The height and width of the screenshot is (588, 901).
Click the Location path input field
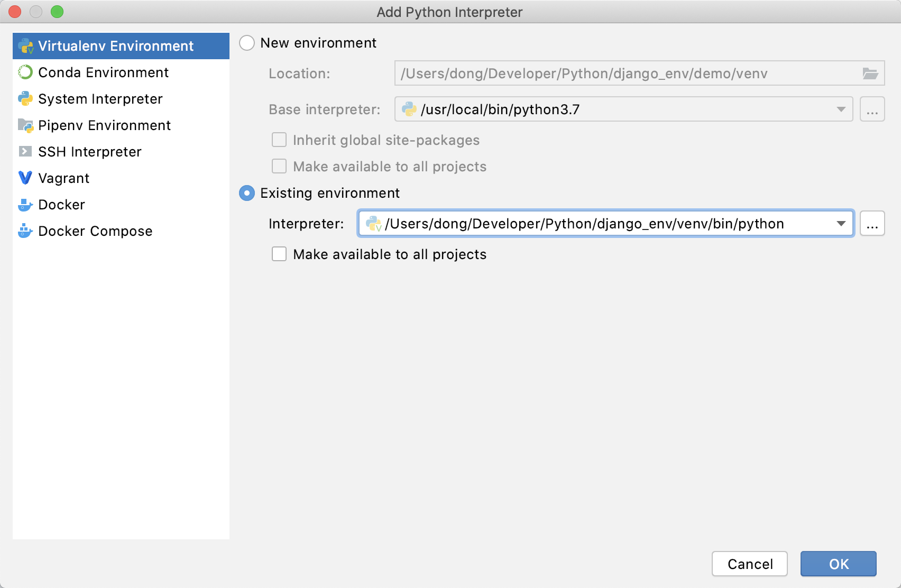[x=639, y=73]
